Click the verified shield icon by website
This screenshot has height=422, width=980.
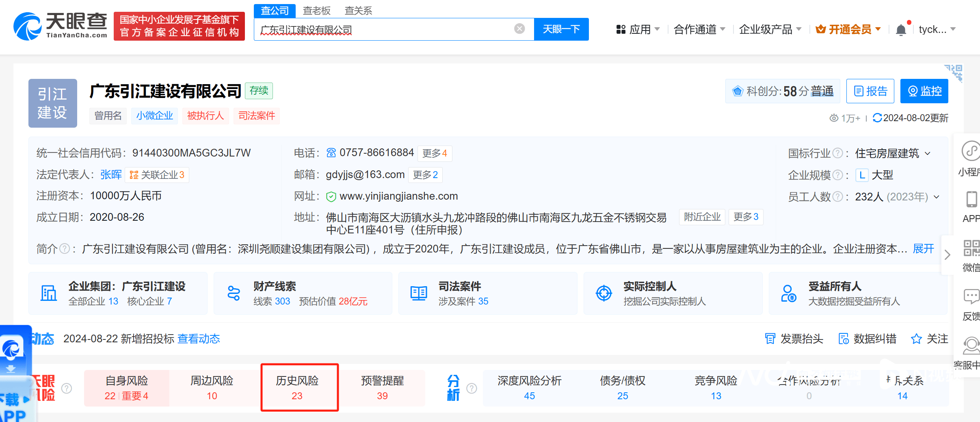coord(331,197)
